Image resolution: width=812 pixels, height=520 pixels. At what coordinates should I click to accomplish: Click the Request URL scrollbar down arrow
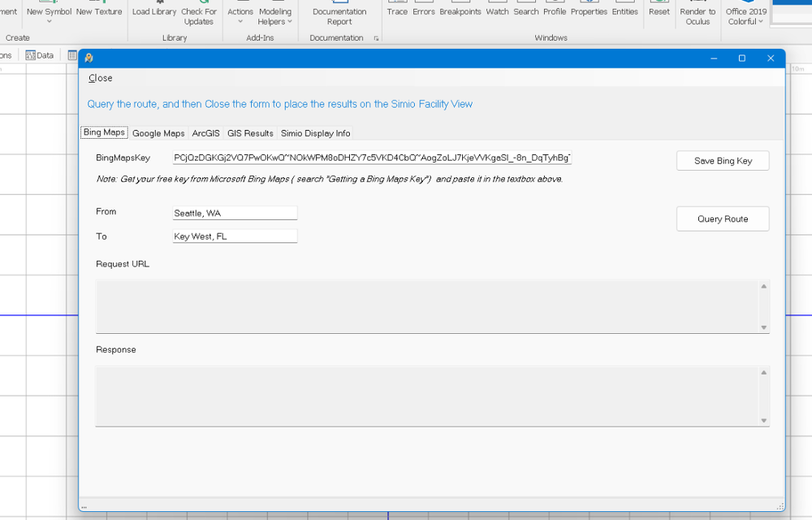763,327
